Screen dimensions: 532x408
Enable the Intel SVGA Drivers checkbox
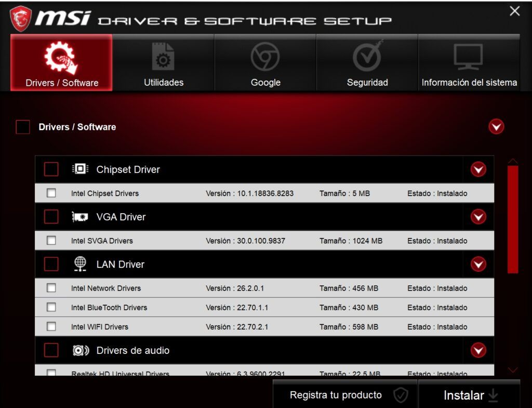[51, 241]
